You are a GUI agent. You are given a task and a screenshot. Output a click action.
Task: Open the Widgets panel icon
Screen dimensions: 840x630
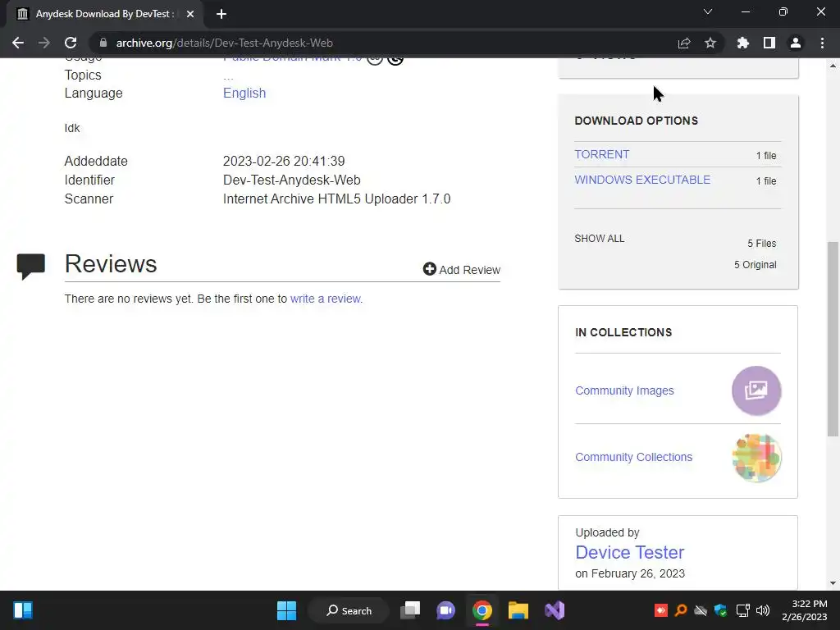23,610
